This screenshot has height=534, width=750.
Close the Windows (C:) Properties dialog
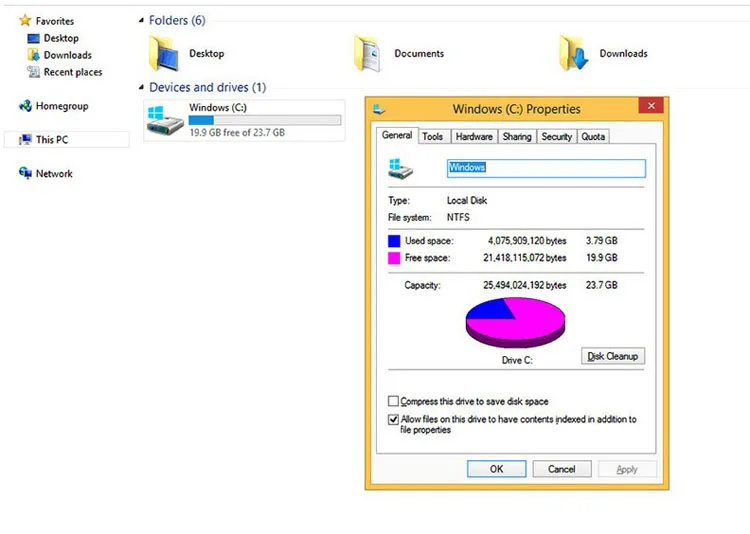651,106
